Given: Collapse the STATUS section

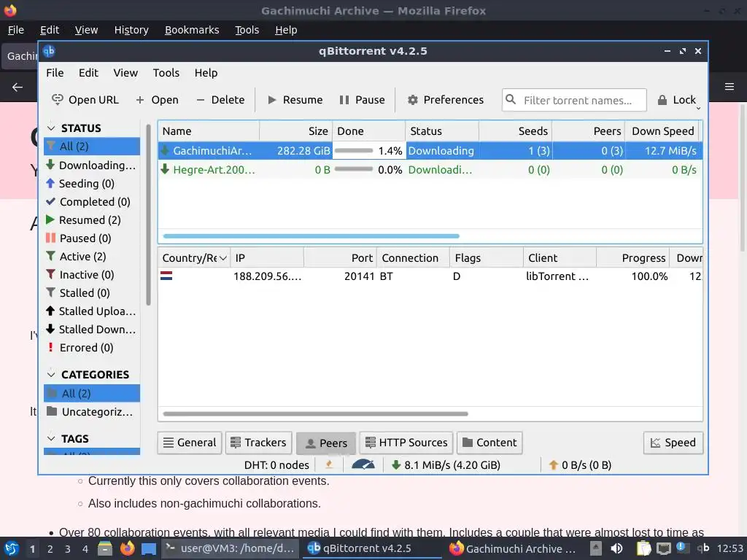Looking at the screenshot, I should [x=51, y=128].
